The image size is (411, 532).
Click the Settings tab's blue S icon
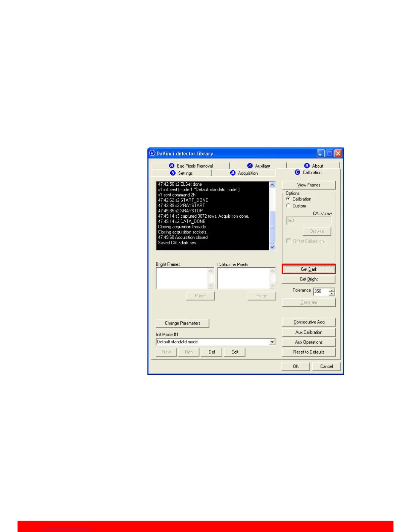click(173, 173)
